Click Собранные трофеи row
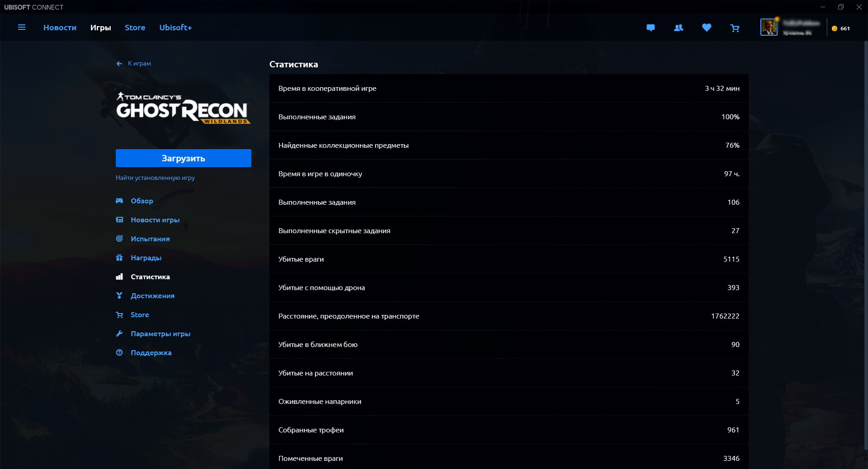Viewport: 868px width, 469px height. pyautogui.click(x=509, y=430)
